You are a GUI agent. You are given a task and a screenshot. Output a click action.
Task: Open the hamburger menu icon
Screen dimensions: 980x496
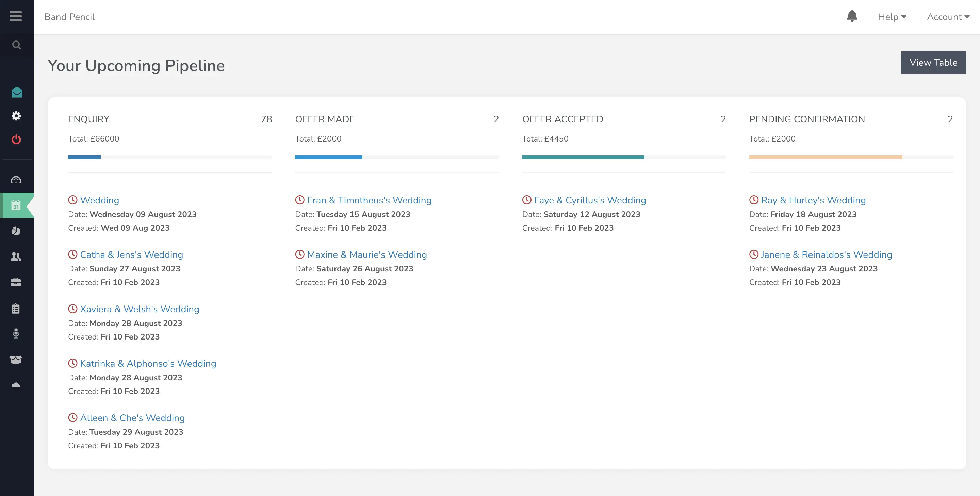[16, 16]
